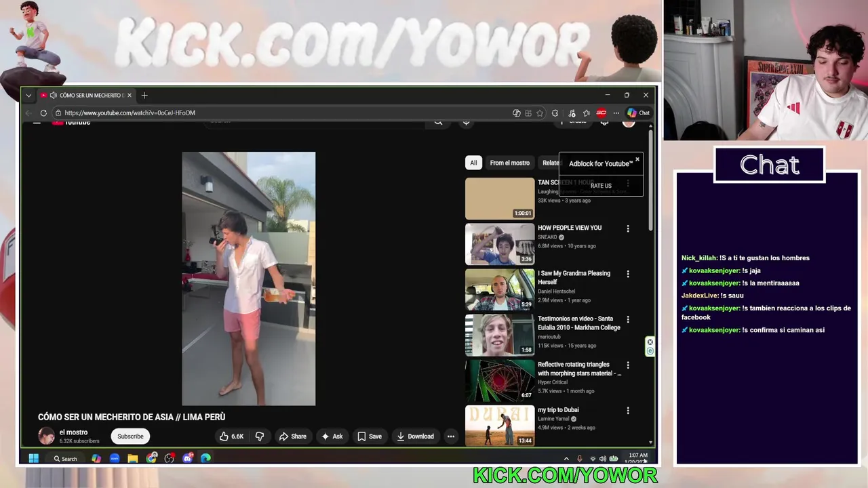Open Google Chrome from taskbar
Screen dimensions: 868x488
(x=151, y=459)
